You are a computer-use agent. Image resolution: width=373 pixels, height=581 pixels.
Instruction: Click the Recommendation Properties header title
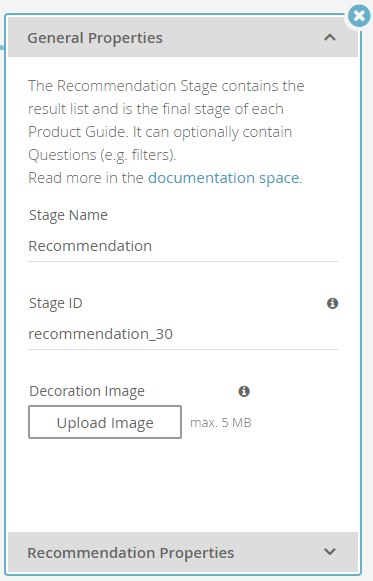[x=131, y=553]
